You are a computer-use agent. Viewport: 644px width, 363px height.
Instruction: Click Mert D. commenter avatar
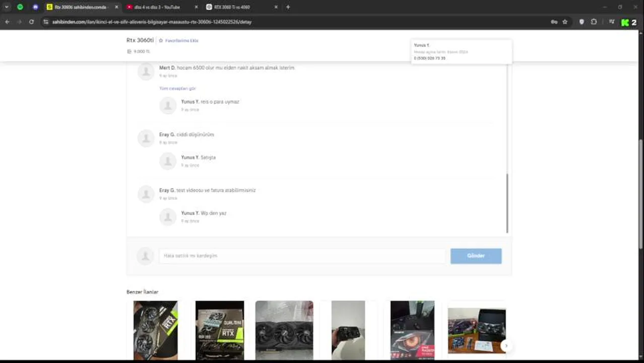point(146,71)
